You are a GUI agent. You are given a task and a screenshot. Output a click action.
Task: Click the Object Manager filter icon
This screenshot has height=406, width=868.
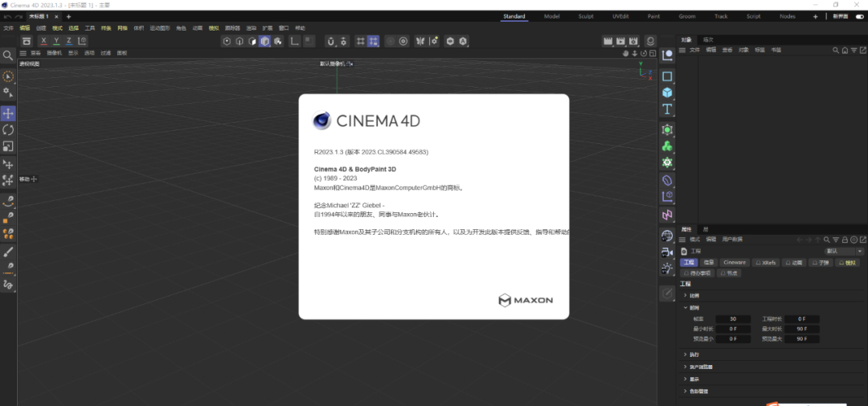(854, 50)
